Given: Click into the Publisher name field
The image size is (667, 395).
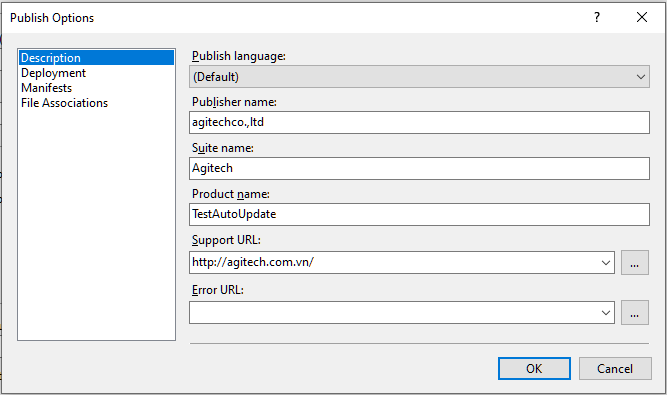Looking at the screenshot, I should coord(419,122).
